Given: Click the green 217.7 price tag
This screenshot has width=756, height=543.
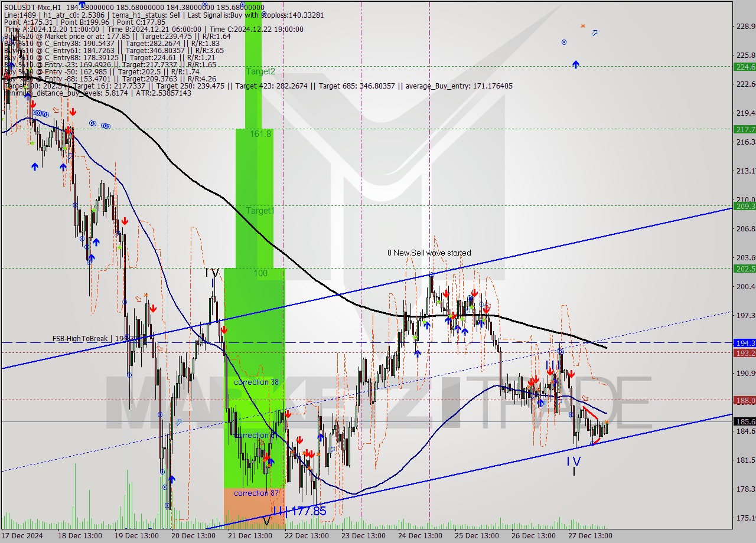Looking at the screenshot, I should pos(744,129).
